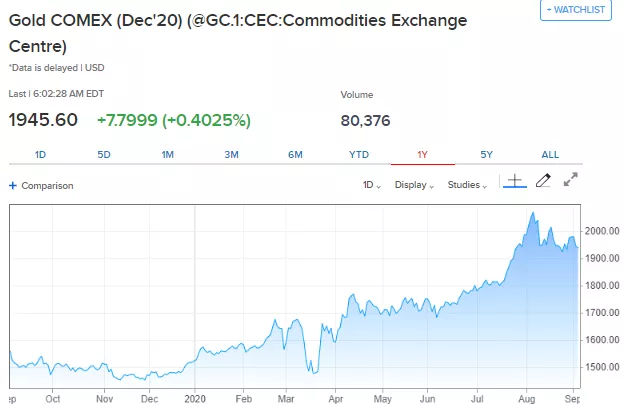Switch to the YTD range tab
This screenshot has height=413, width=625.
359,155
